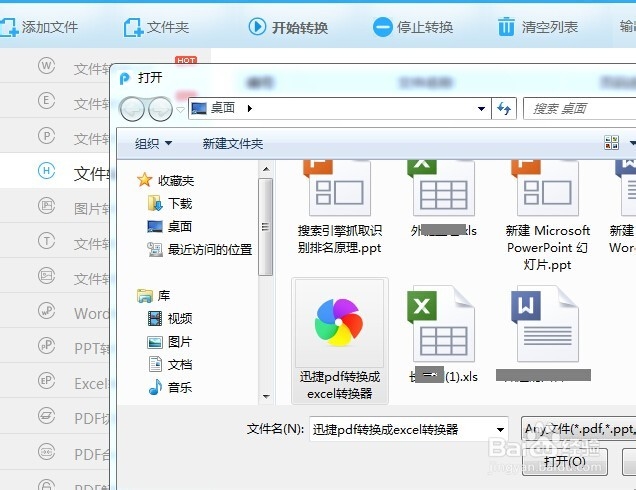The image size is (636, 490).
Task: Click the 搜索 桌面 search field
Action: (x=580, y=108)
